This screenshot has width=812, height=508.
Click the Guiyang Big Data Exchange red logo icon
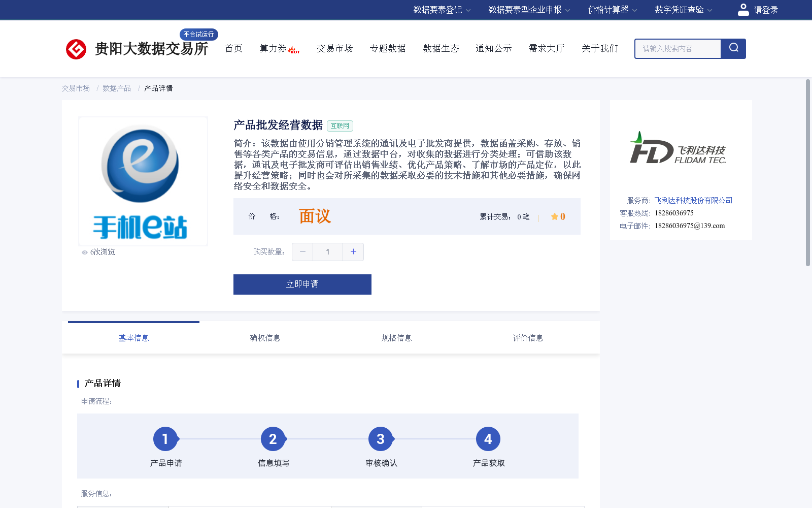(x=76, y=49)
